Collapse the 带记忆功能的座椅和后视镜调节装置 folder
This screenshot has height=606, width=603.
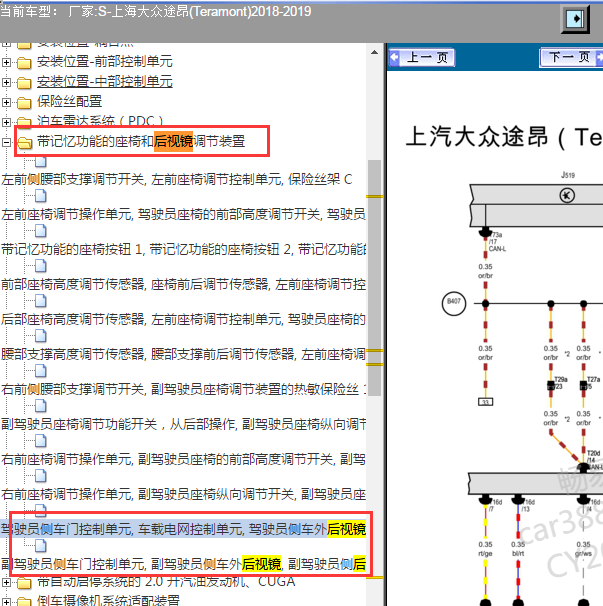pyautogui.click(x=6, y=142)
